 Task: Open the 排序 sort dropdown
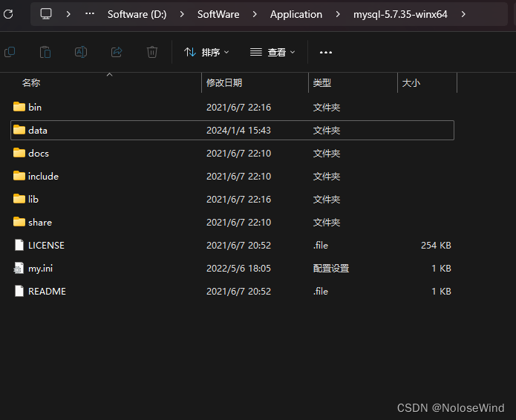pyautogui.click(x=206, y=52)
